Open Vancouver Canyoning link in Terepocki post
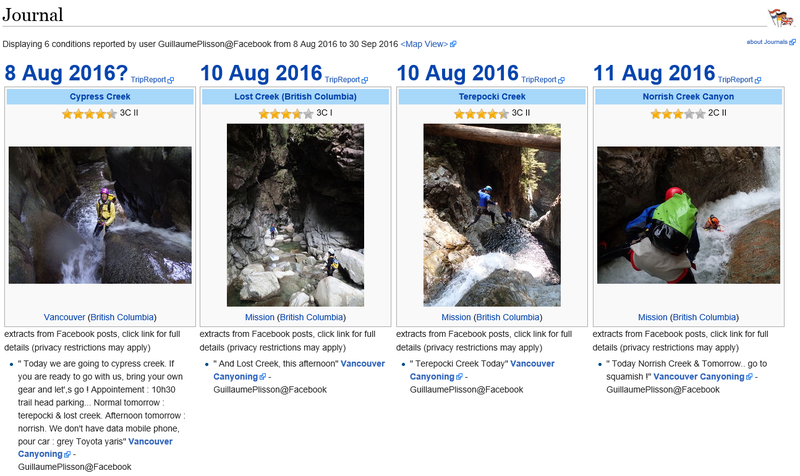The height and width of the screenshot is (476, 800). pyautogui.click(x=482, y=370)
